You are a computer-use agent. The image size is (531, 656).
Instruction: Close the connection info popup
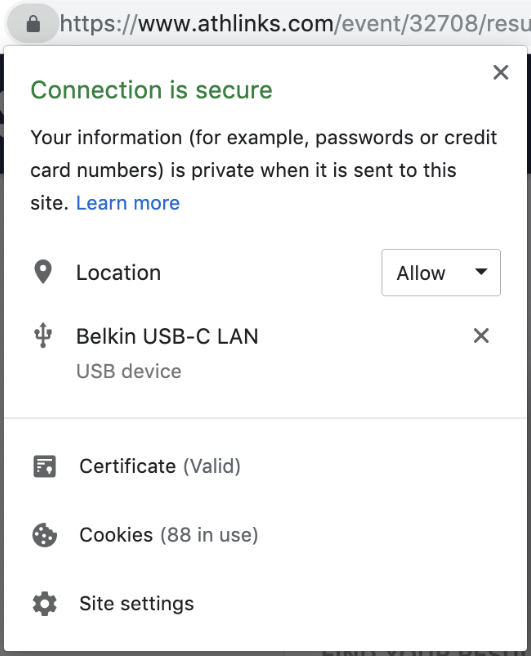coord(500,72)
